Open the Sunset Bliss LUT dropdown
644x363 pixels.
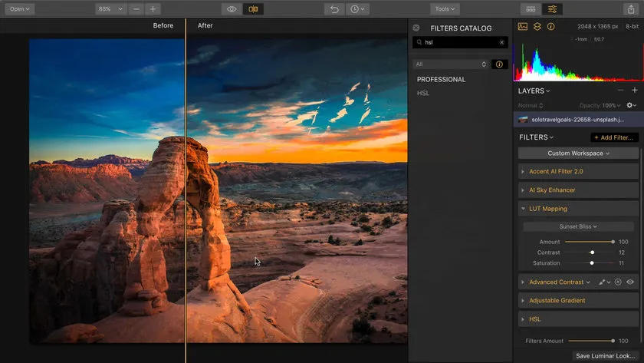point(579,226)
